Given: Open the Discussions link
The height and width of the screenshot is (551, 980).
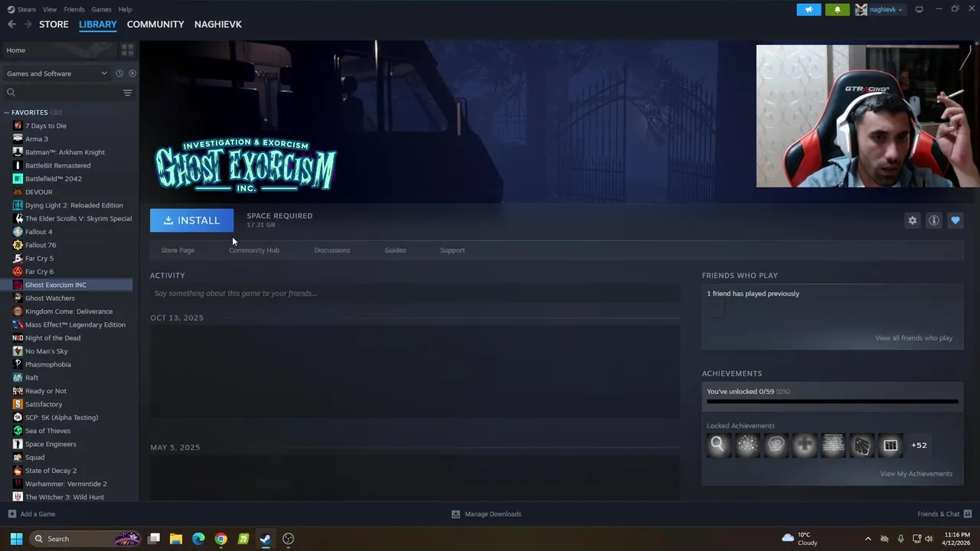Looking at the screenshot, I should tap(332, 250).
